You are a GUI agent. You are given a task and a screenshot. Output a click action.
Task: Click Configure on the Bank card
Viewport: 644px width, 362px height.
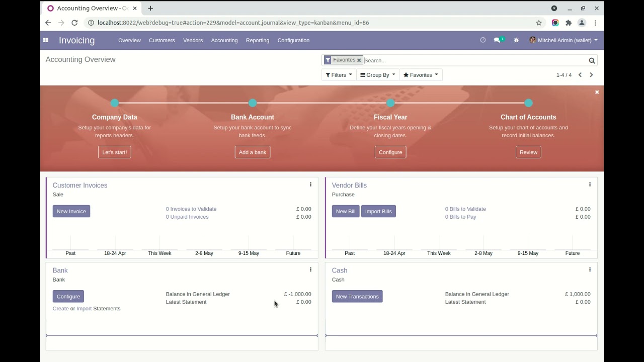point(68,296)
